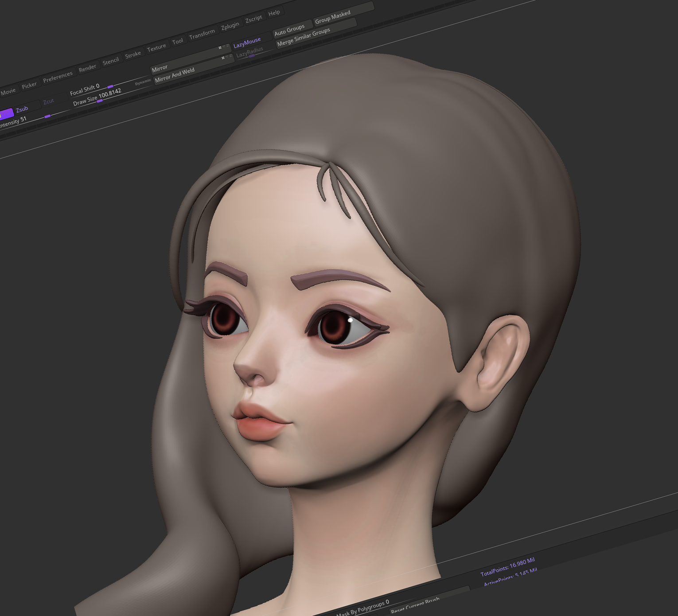Viewport: 678px width, 616px height.
Task: Open the Tool menu
Action: [178, 41]
